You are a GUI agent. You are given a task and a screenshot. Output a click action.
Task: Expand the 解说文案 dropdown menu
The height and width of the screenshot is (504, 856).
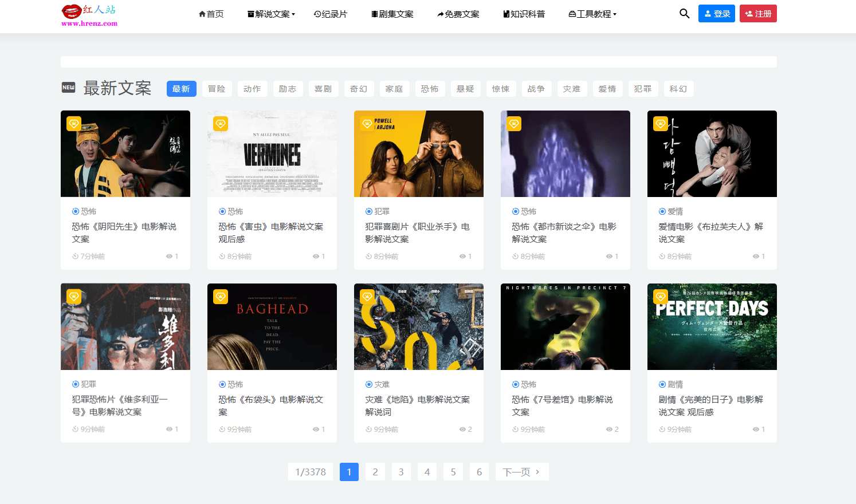[271, 14]
